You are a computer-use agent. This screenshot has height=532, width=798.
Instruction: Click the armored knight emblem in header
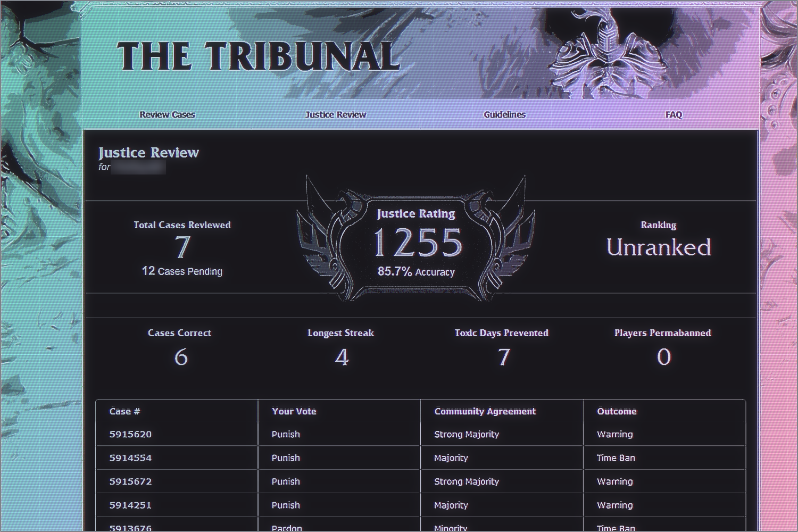(608, 53)
